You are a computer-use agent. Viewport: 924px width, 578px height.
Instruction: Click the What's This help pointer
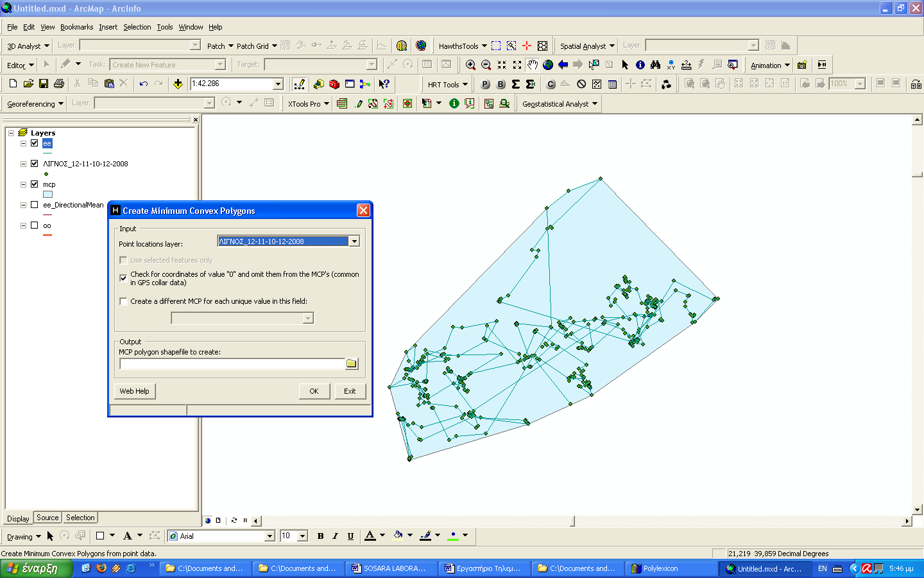[x=384, y=84]
